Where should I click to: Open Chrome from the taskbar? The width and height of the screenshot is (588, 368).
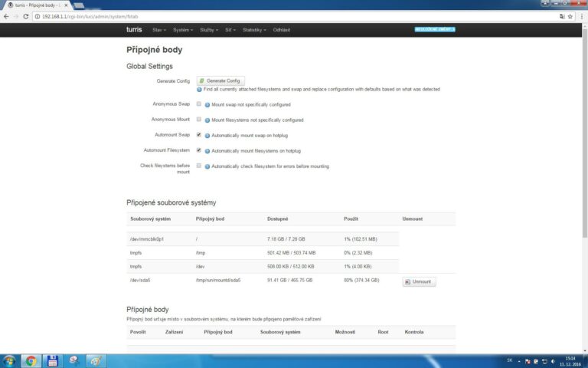31,361
